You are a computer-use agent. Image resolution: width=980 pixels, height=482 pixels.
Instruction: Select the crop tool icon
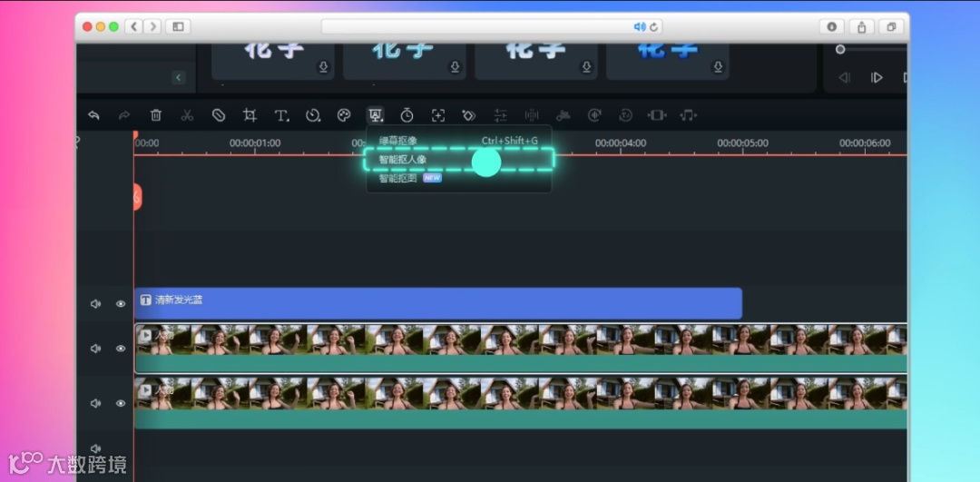(x=250, y=115)
